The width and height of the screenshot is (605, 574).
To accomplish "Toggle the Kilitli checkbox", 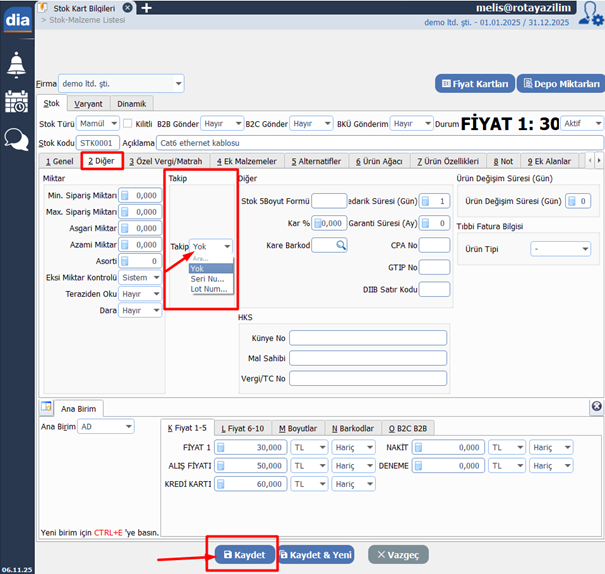I will [128, 123].
